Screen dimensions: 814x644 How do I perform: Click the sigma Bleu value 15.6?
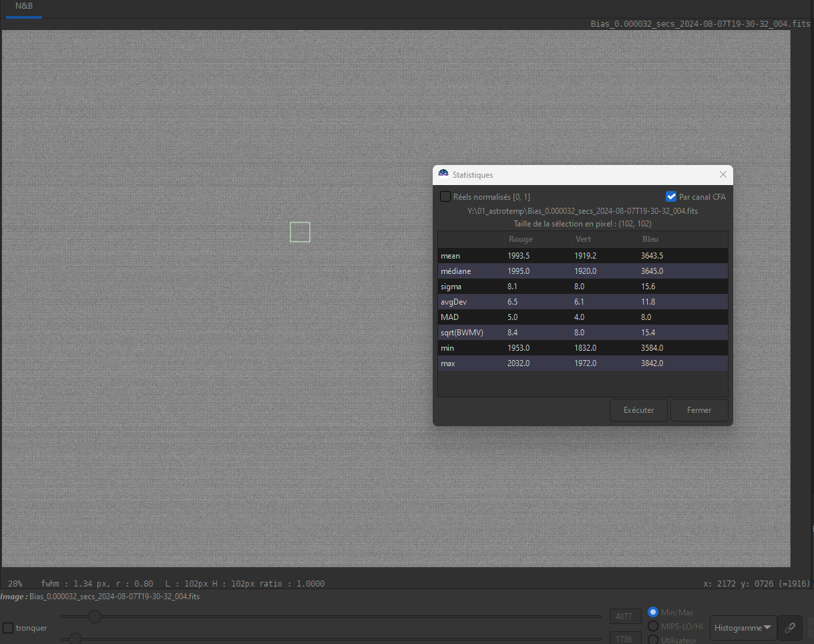648,287
